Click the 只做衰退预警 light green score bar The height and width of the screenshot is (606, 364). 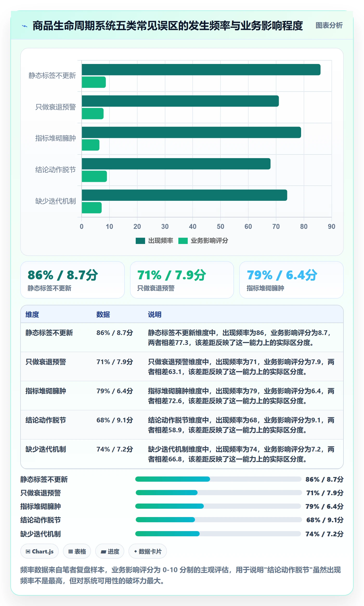pos(93,114)
